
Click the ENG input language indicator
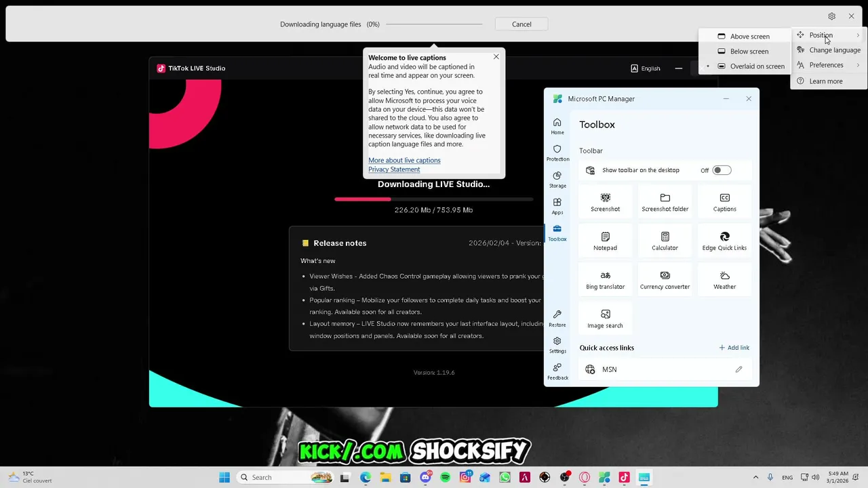787,477
